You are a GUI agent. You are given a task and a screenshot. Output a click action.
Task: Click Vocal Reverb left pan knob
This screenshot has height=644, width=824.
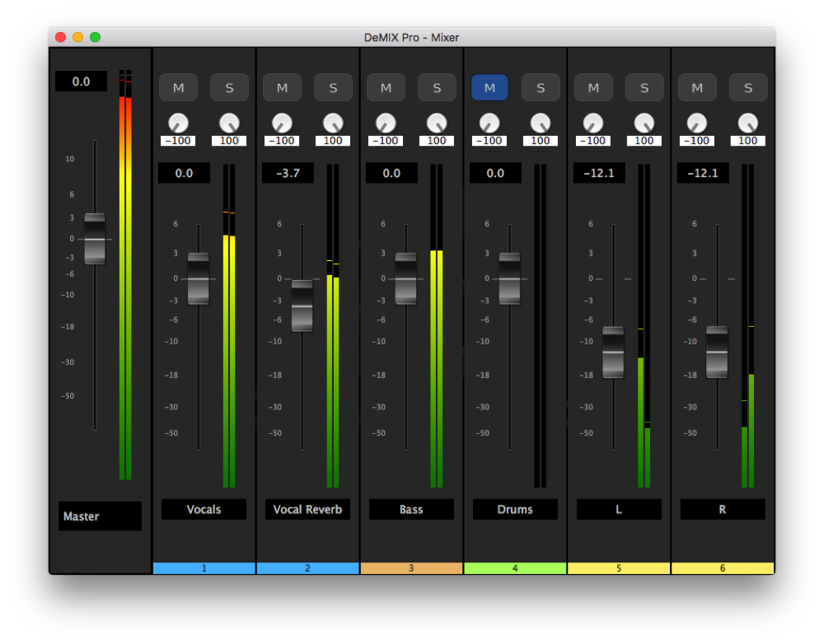(282, 123)
